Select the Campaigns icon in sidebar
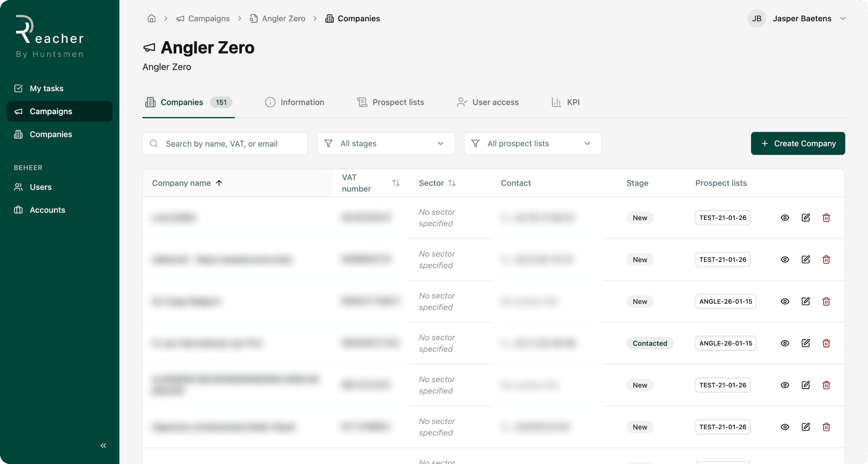Image resolution: width=868 pixels, height=464 pixels. pos(19,111)
